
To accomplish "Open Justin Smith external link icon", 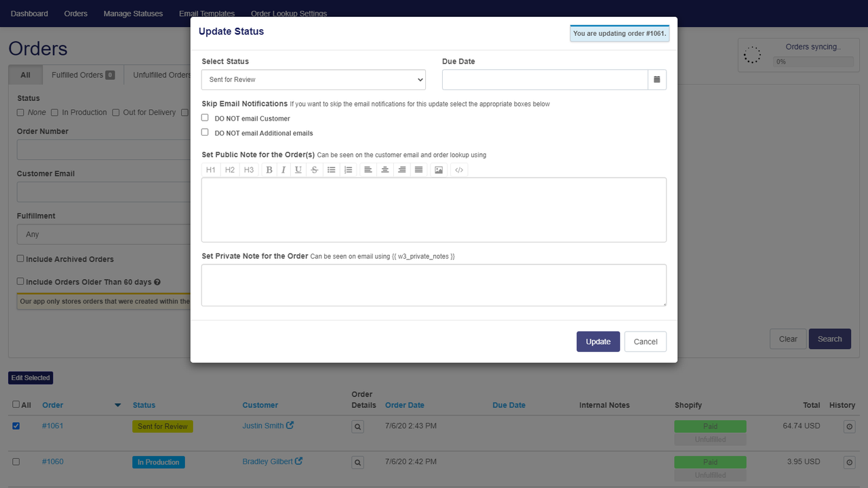I will coord(290,426).
